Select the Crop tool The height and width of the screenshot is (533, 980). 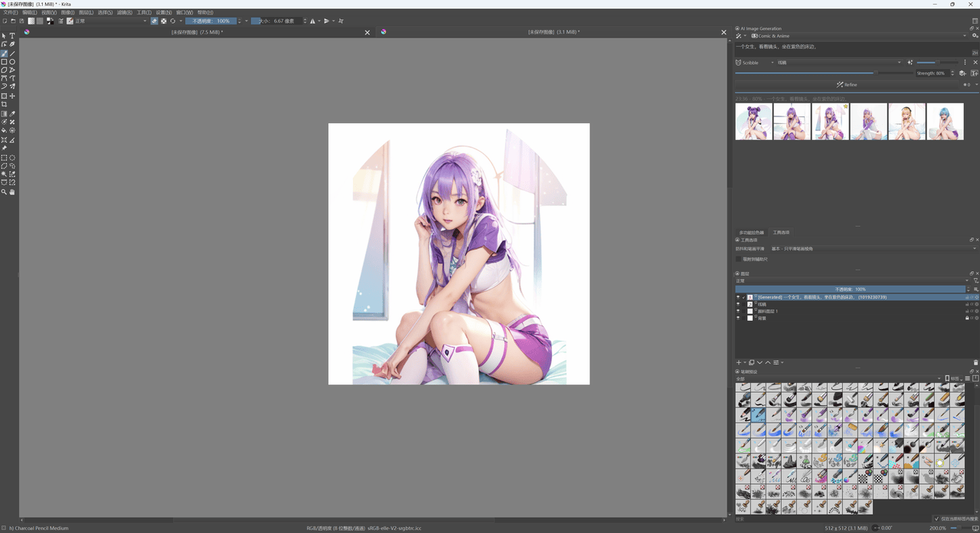click(x=4, y=104)
